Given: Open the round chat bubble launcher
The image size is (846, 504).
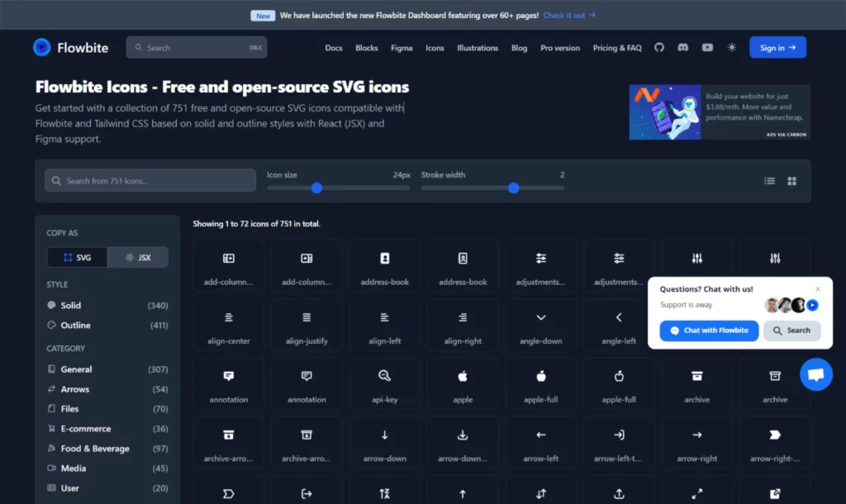Looking at the screenshot, I should pos(815,374).
